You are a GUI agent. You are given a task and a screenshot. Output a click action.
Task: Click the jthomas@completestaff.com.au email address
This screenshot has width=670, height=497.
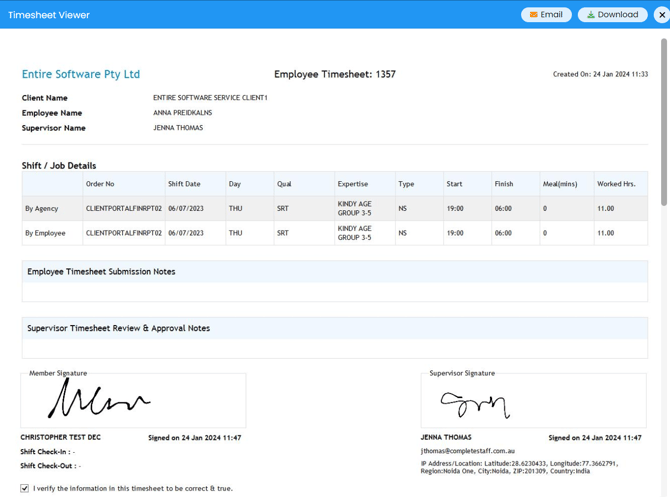coord(467,451)
